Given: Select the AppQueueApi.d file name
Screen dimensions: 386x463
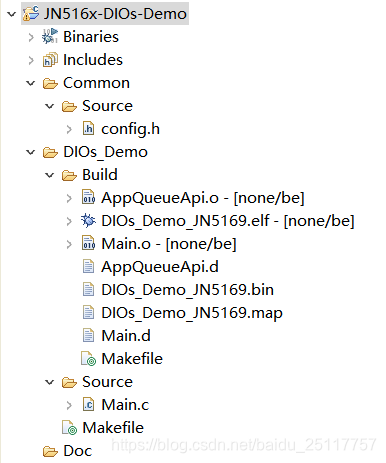Looking at the screenshot, I should [x=160, y=267].
